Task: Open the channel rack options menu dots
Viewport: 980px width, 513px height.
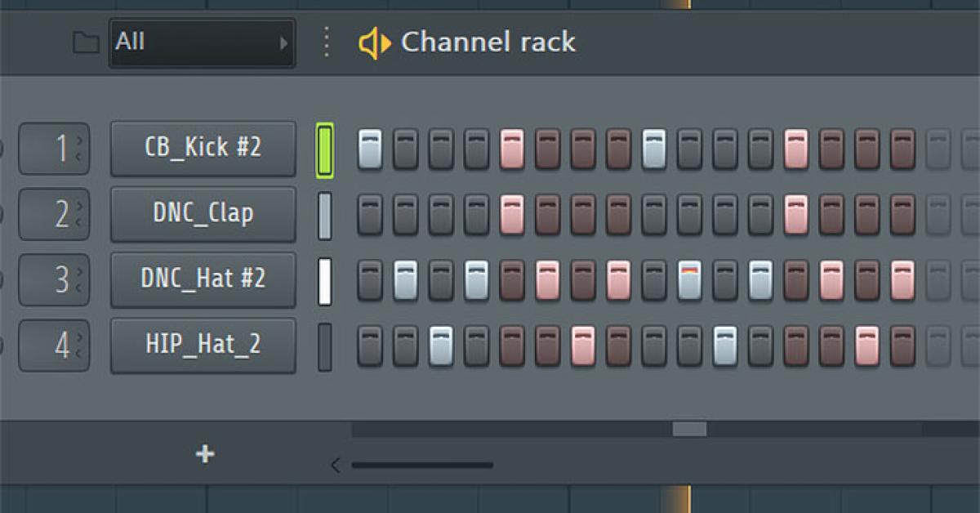Action: tap(326, 42)
